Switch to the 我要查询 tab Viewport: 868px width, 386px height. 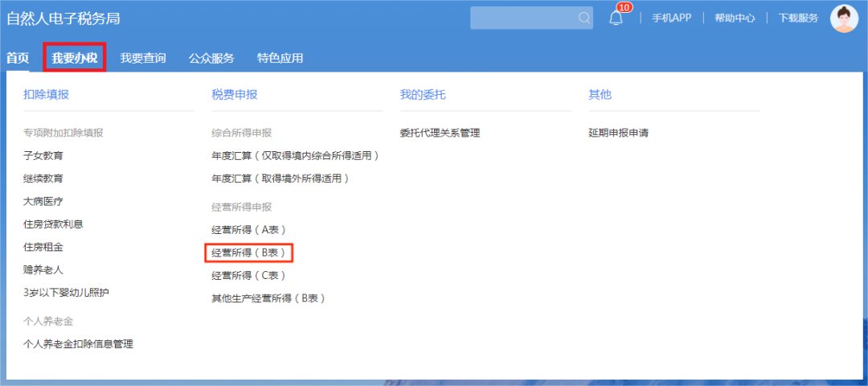coord(143,58)
